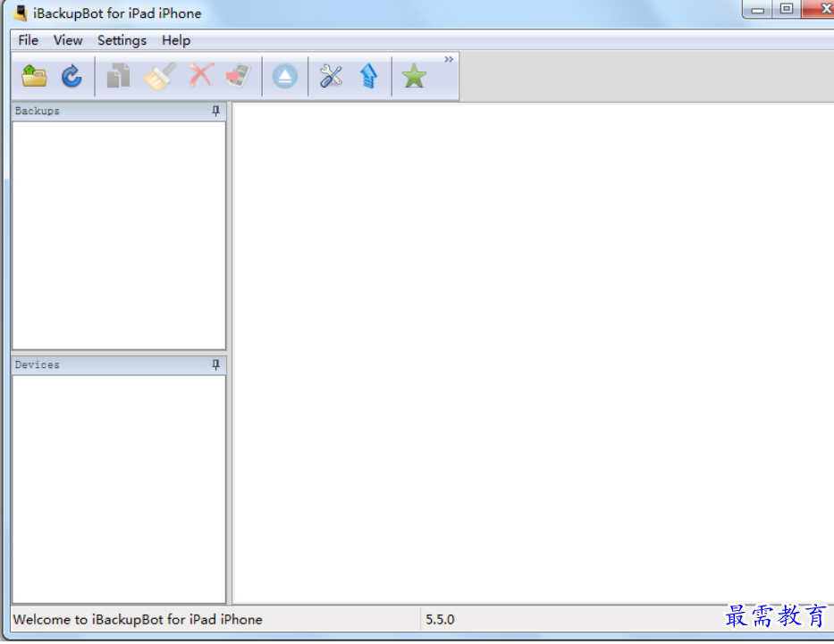This screenshot has width=834, height=644.
Task: Click the green star icon
Action: 414,76
